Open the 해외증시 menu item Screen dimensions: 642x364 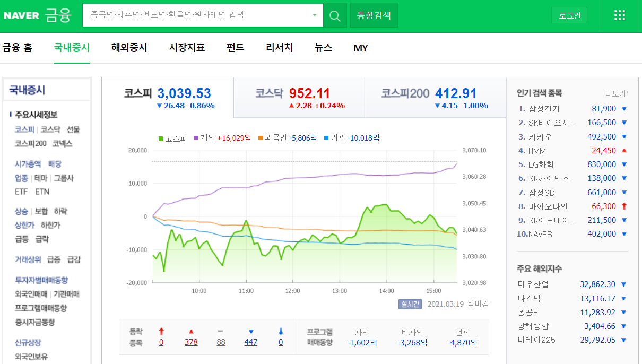pyautogui.click(x=129, y=48)
